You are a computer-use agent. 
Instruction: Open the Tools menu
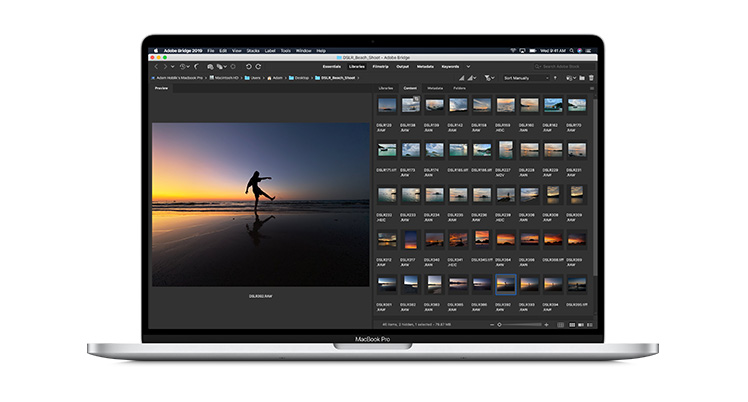[x=285, y=51]
